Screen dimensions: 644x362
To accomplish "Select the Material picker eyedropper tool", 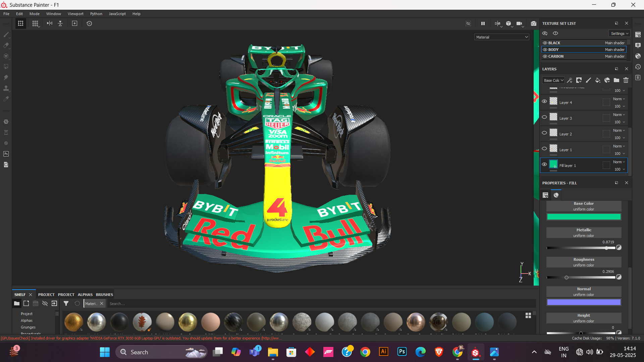I will (x=6, y=99).
